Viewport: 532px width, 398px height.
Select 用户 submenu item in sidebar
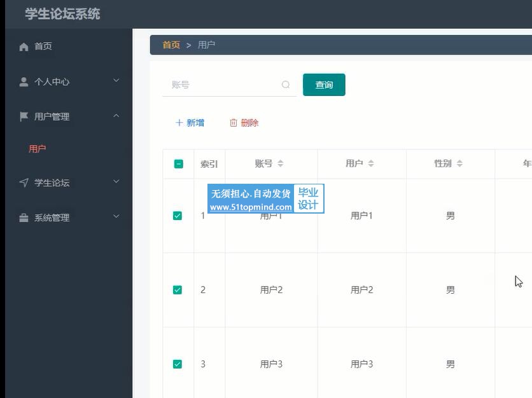pyautogui.click(x=38, y=149)
